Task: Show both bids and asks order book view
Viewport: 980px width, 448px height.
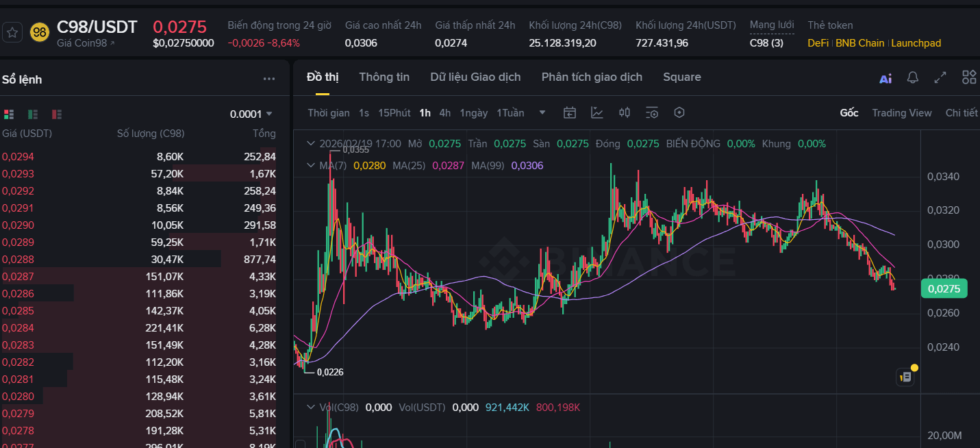Action: pyautogui.click(x=9, y=114)
